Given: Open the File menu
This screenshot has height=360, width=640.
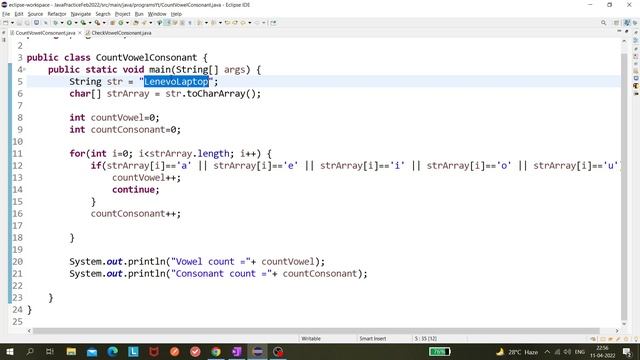Looking at the screenshot, I should tap(6, 14).
